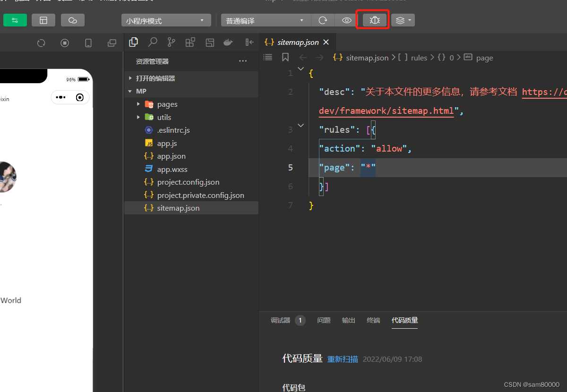This screenshot has width=567, height=392.
Task: Click the refresh compile icon
Action: (323, 20)
